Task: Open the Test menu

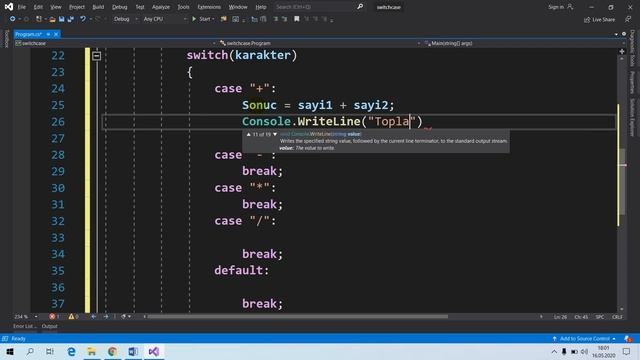Action: (x=140, y=7)
